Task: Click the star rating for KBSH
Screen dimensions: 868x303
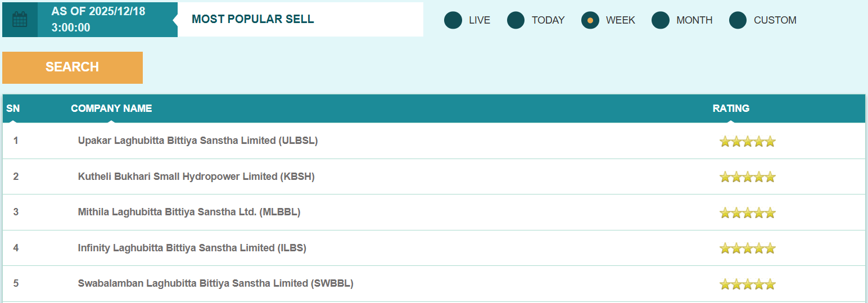Action: pyautogui.click(x=747, y=177)
